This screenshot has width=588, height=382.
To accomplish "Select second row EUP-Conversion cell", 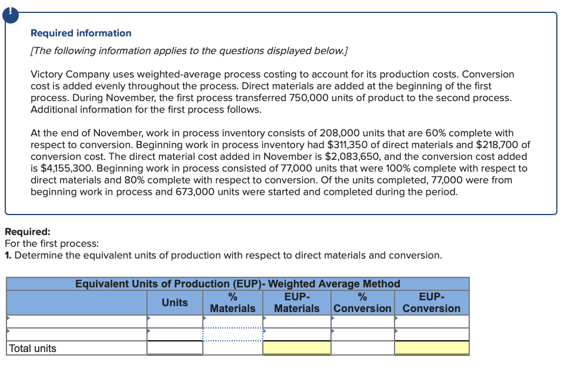I will (432, 334).
